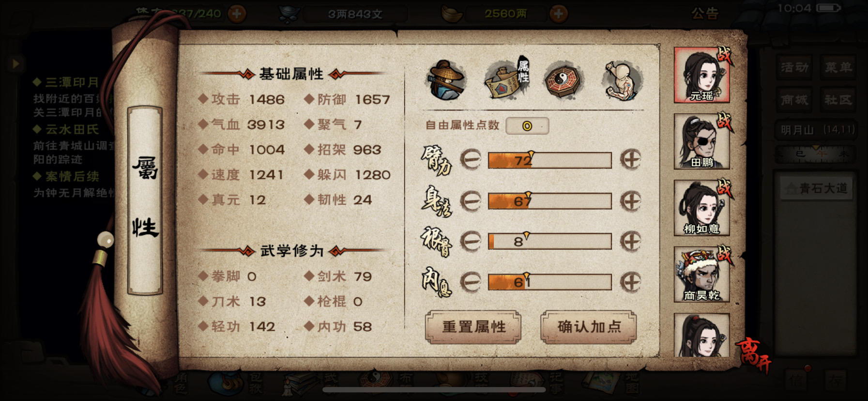This screenshot has height=401, width=868.
Task: Decrease 臂力 with the minus icon
Action: coord(470,159)
